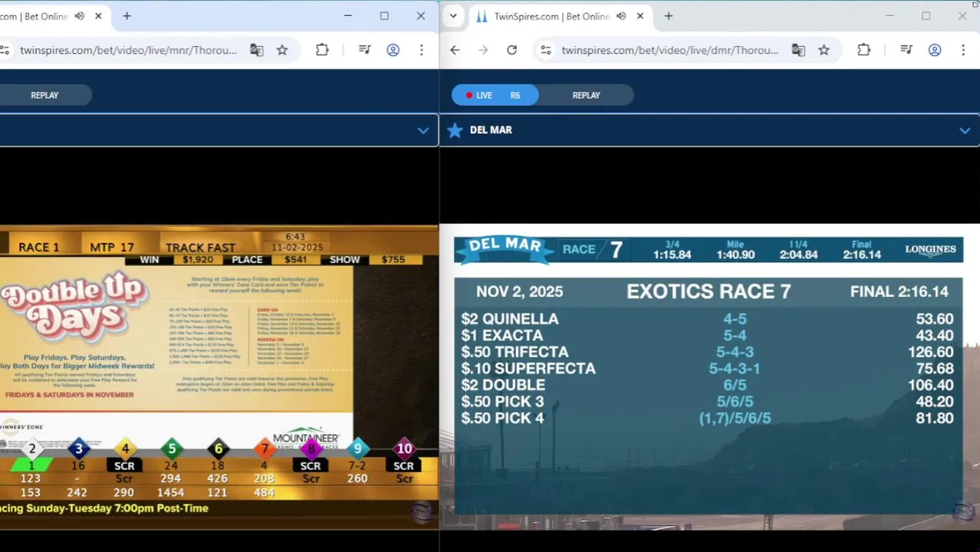The height and width of the screenshot is (552, 980).
Task: Open the media control icon in the left window
Action: [365, 50]
